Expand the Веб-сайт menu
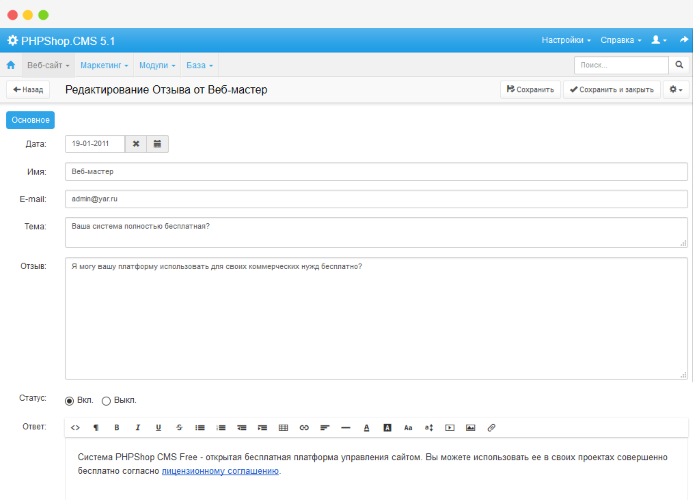 48,65
